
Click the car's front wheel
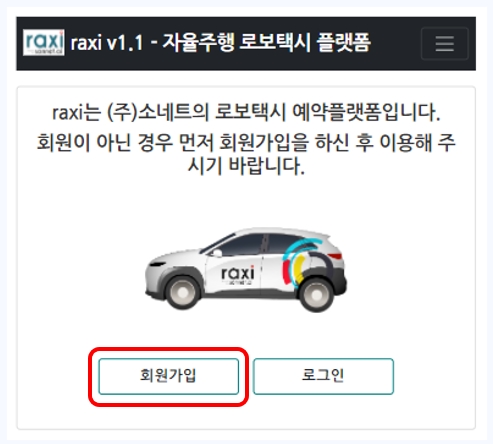coord(183,292)
